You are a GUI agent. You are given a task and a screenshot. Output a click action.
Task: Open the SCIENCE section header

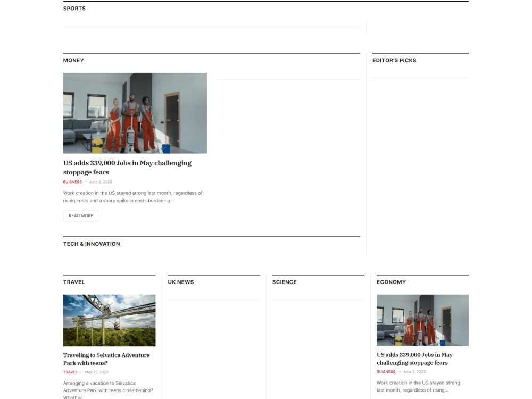point(285,282)
